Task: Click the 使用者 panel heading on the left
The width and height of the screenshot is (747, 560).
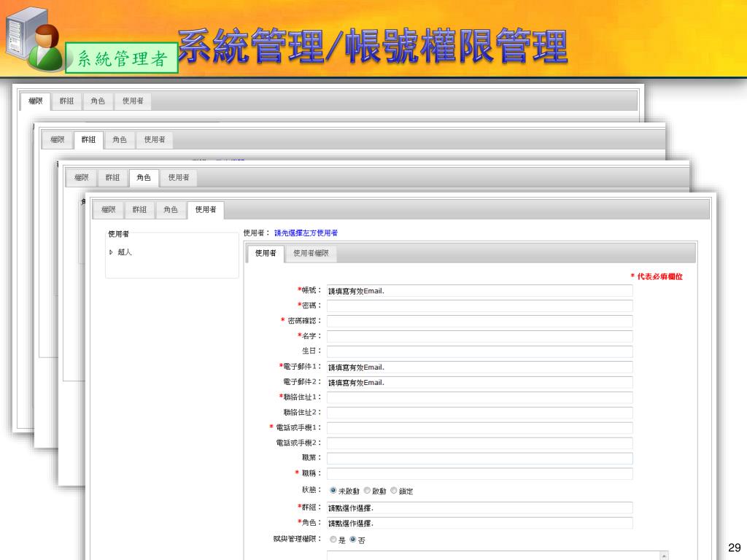Action: coord(119,234)
